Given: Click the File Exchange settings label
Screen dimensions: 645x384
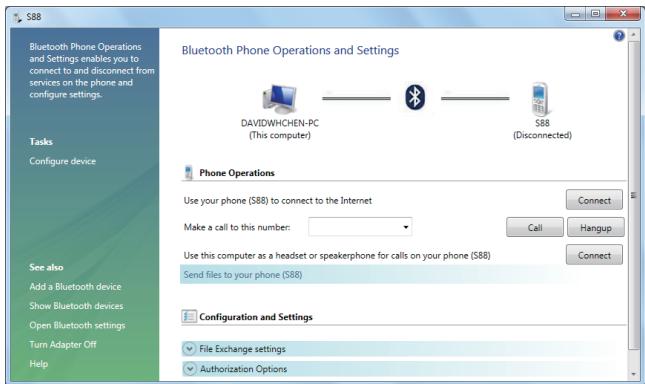Looking at the screenshot, I should click(242, 349).
